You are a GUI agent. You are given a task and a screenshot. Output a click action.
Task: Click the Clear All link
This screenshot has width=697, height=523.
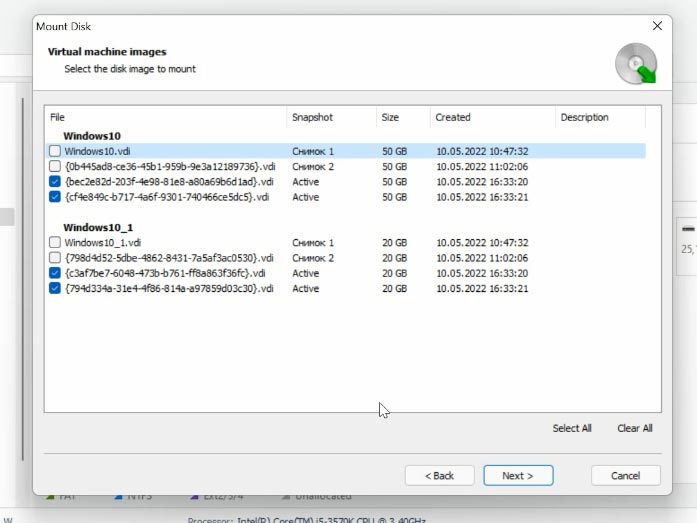point(635,428)
